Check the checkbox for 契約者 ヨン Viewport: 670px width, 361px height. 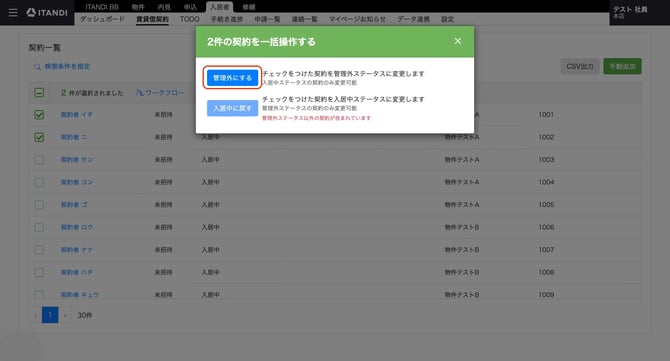tap(39, 182)
